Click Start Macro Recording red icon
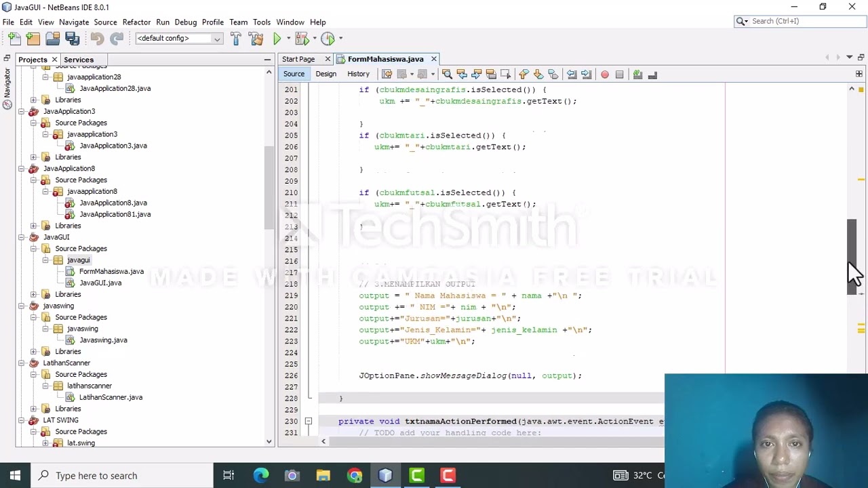868x488 pixels. [605, 75]
